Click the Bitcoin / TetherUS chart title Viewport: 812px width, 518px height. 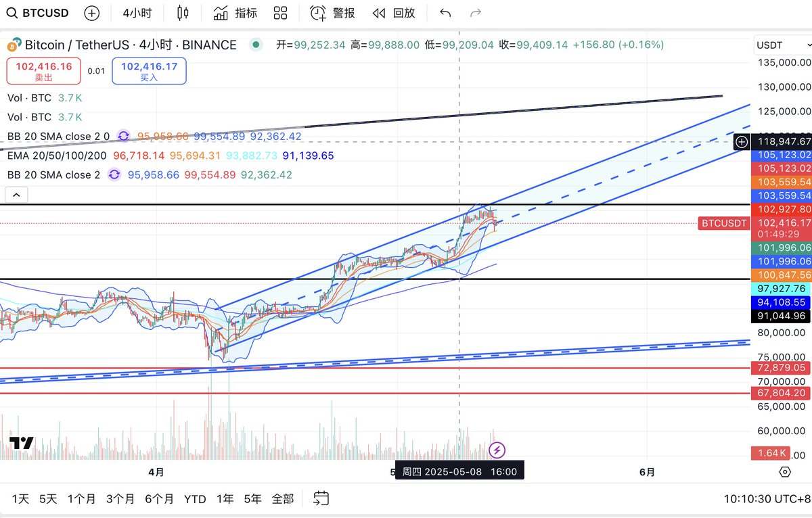tap(131, 45)
